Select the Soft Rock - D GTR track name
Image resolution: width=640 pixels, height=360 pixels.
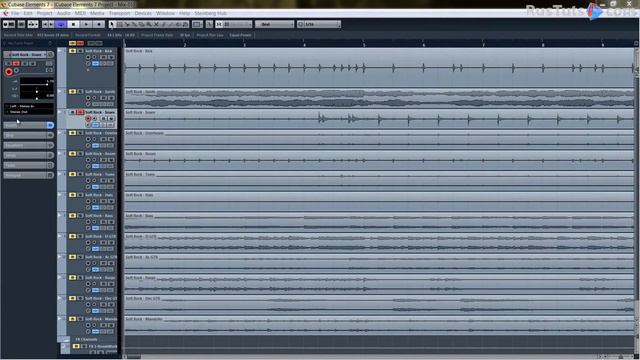100,236
